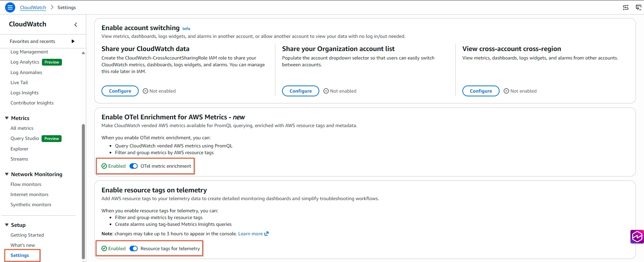Image resolution: width=644 pixels, height=262 pixels.
Task: Open Log Analytics in sidebar
Action: (25, 62)
